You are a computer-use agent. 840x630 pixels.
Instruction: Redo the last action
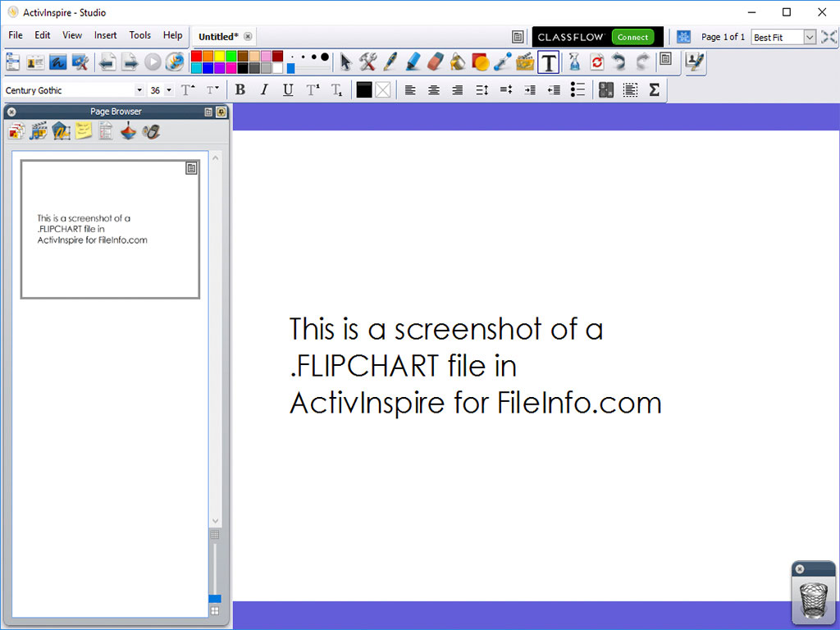(x=641, y=62)
